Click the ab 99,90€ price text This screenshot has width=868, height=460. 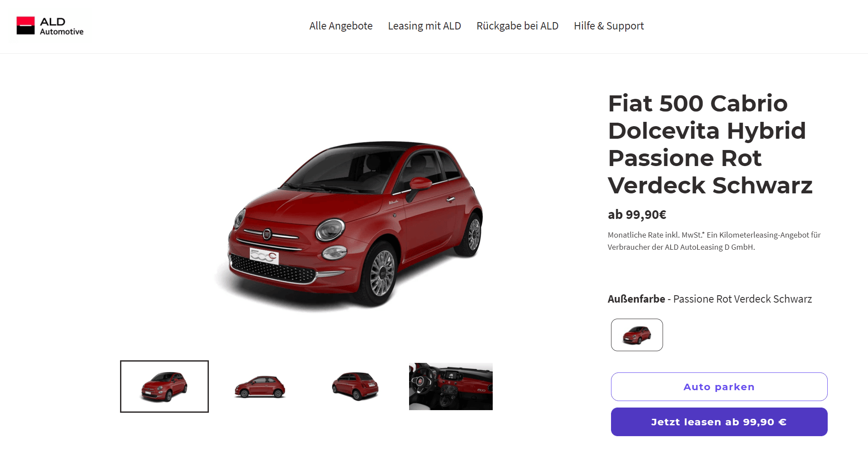tap(637, 215)
